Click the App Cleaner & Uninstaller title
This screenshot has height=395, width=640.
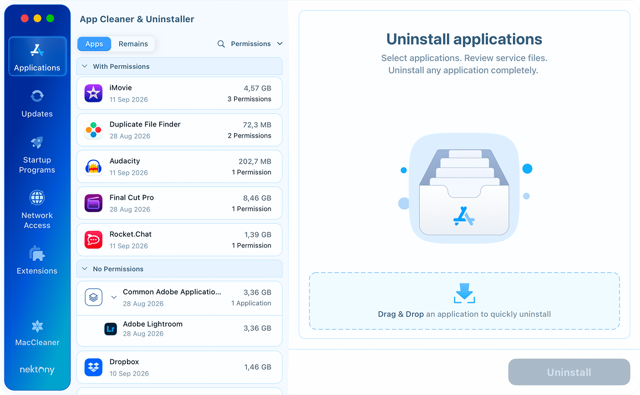137,19
